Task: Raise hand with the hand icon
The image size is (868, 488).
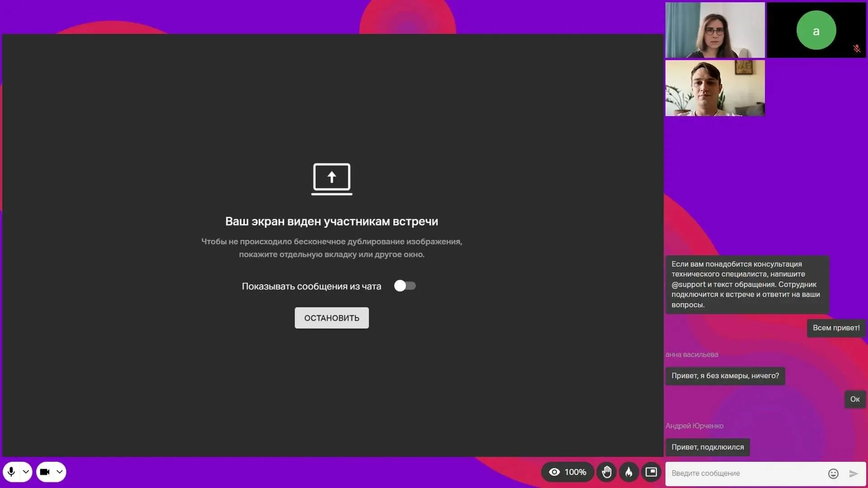Action: click(x=607, y=472)
